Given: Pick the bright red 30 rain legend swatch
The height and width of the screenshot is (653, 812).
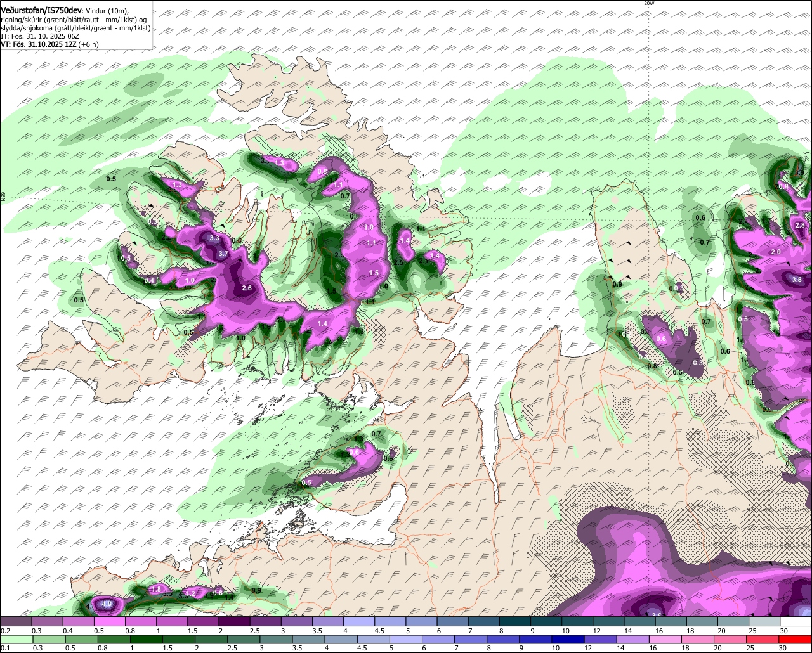Looking at the screenshot, I should pyautogui.click(x=796, y=639).
